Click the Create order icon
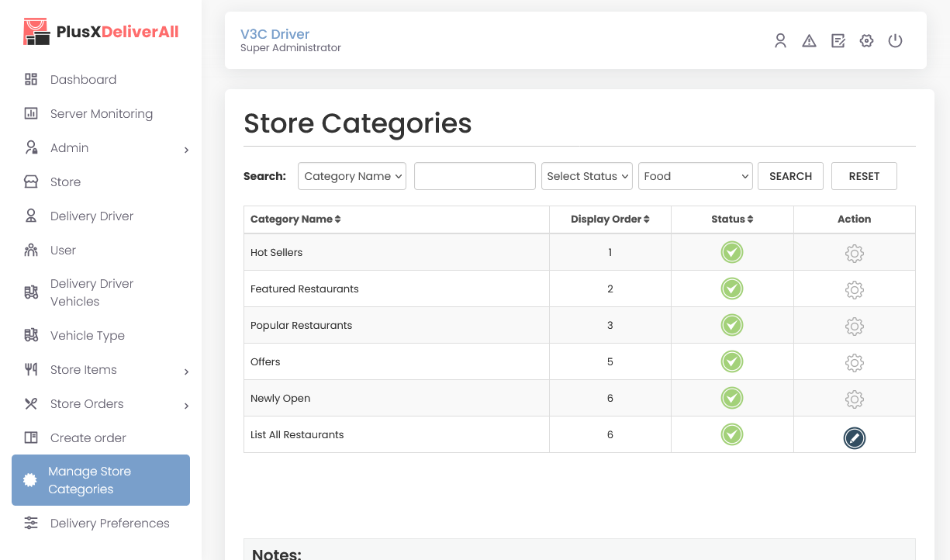This screenshot has width=950, height=560. (31, 437)
